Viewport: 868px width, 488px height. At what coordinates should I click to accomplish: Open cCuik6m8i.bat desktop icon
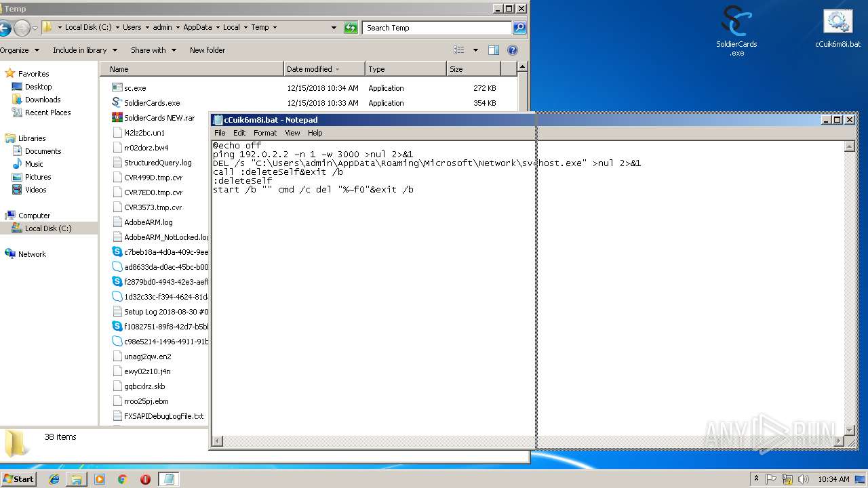tap(837, 29)
